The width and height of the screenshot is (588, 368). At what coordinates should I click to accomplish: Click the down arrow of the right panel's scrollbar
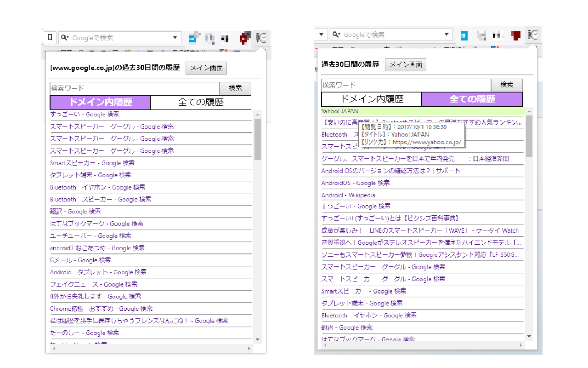click(529, 336)
